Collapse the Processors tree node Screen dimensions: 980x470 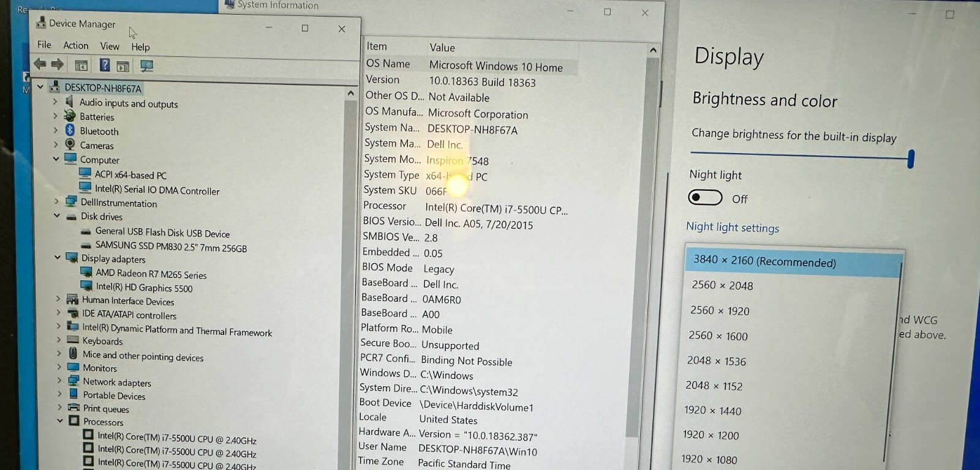click(59, 420)
